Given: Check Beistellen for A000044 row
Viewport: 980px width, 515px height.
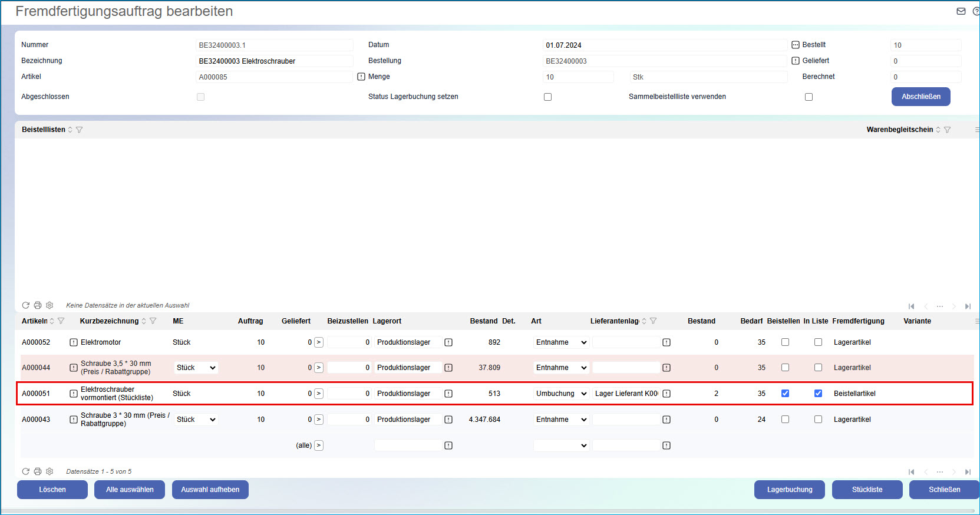Looking at the screenshot, I should tap(785, 368).
